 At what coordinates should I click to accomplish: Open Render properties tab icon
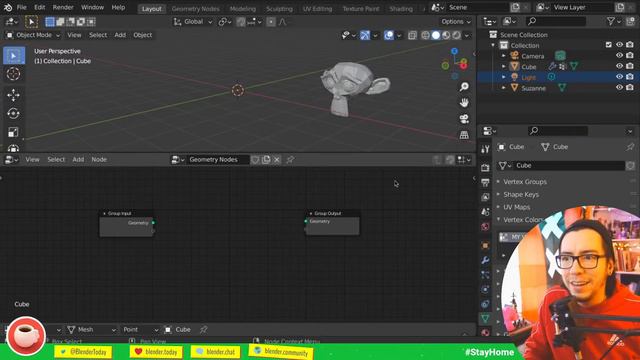(485, 167)
